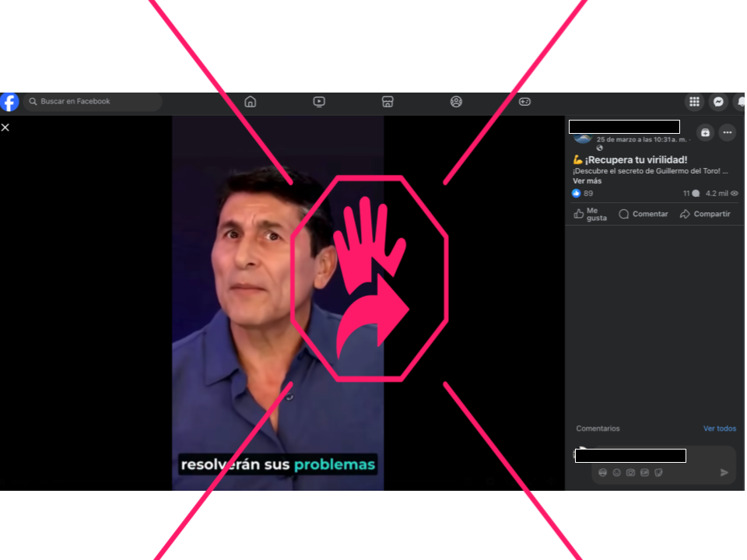This screenshot has width=747, height=560.
Task: Open the Messenger chat icon
Action: pos(719,102)
